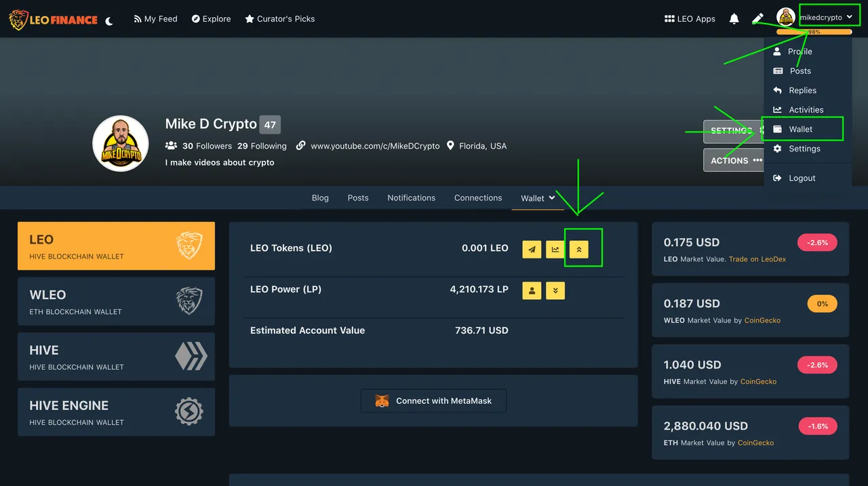Viewport: 868px width, 486px height.
Task: Switch to the Notifications tab
Action: pos(412,198)
